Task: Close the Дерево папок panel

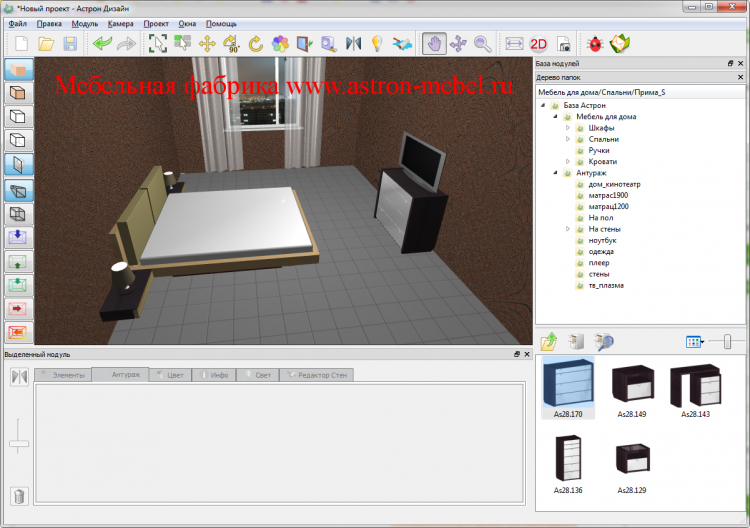Action: tap(740, 77)
